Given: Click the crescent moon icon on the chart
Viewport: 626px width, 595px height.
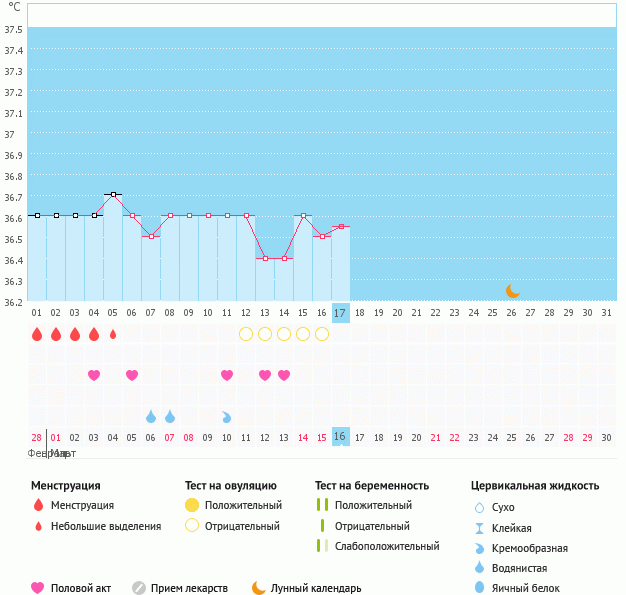Looking at the screenshot, I should click(512, 290).
